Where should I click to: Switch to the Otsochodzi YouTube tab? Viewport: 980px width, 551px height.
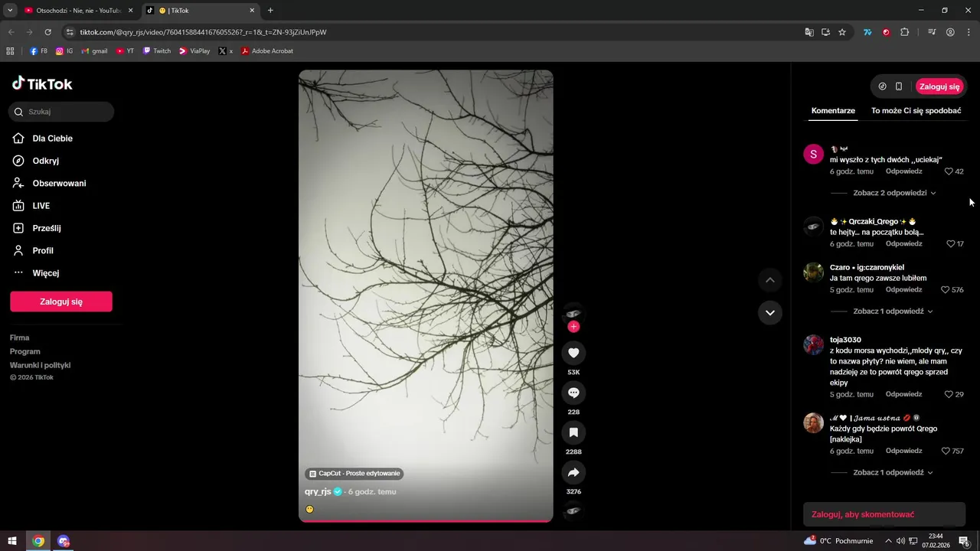click(79, 11)
